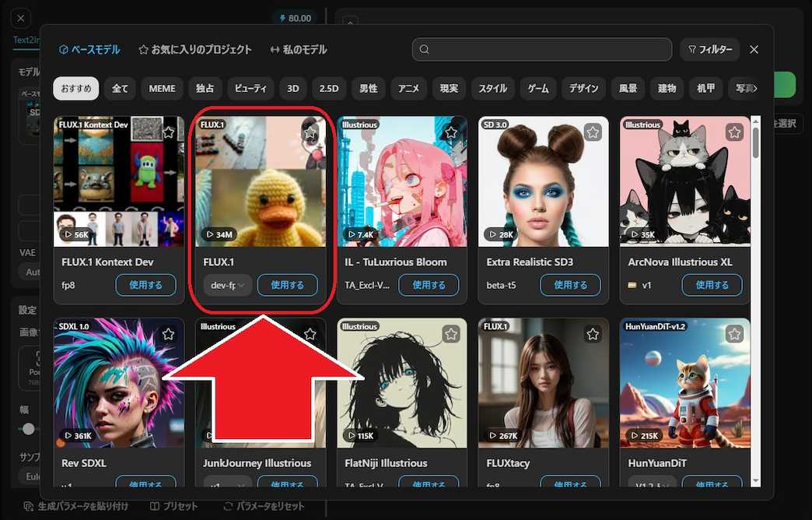Select the 2.5D category chip
The width and height of the screenshot is (812, 520).
(x=329, y=88)
